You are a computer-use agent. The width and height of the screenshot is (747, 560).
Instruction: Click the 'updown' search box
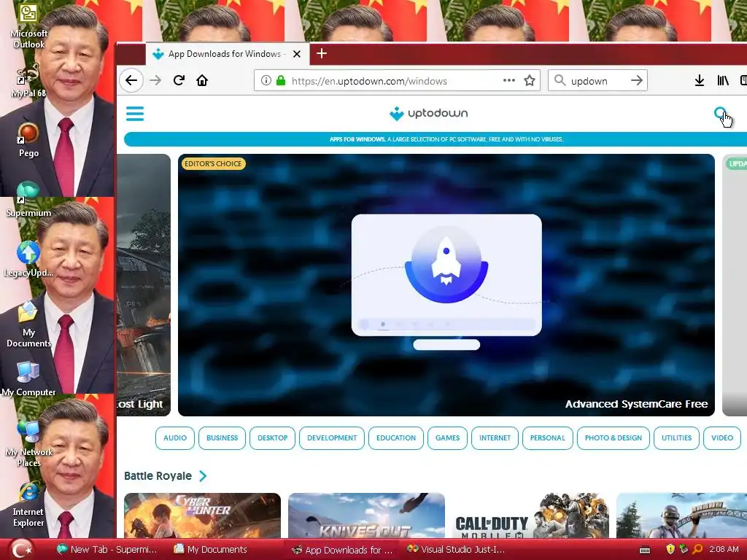pos(598,80)
